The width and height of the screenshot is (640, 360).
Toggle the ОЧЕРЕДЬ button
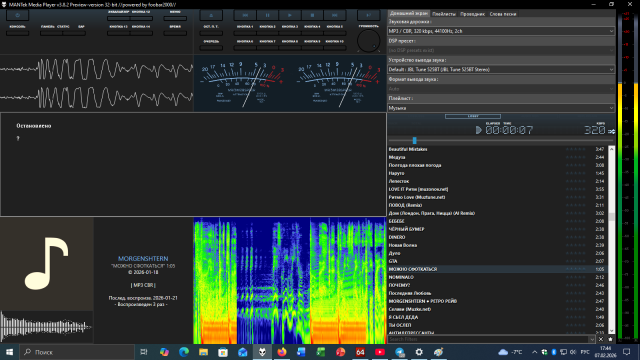[x=211, y=47]
